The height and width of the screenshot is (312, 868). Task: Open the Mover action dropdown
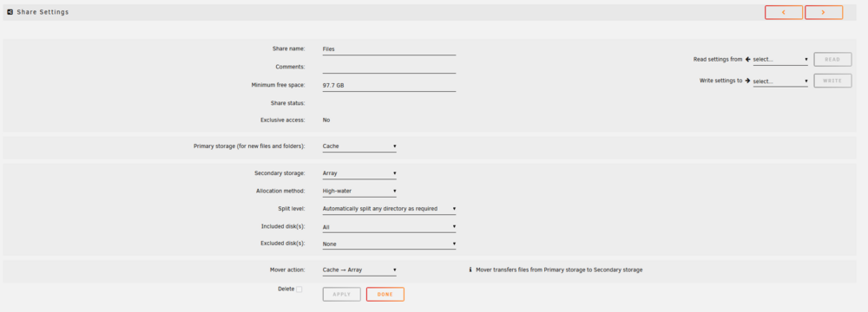coord(359,270)
